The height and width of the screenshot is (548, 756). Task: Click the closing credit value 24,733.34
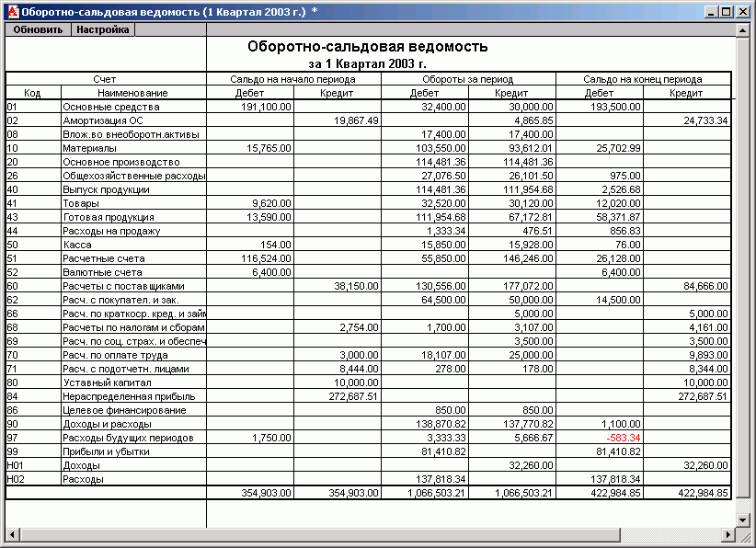pos(705,121)
